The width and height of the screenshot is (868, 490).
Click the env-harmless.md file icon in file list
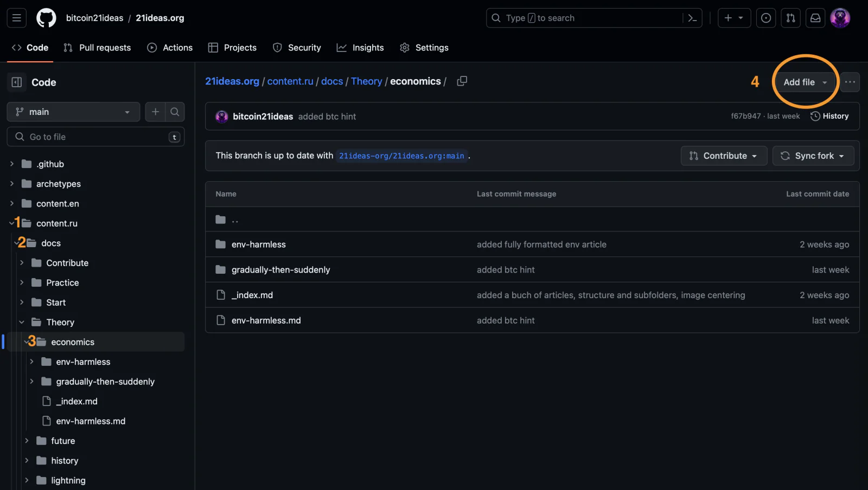[220, 320]
